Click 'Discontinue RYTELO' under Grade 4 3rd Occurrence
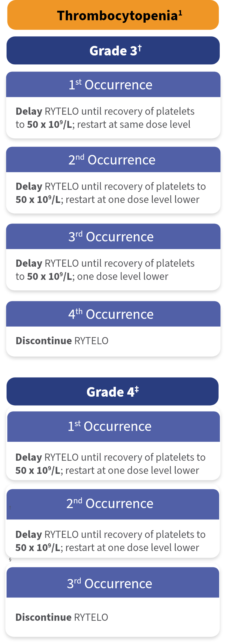Image resolution: width=226 pixels, height=644 pixels. (x=62, y=617)
